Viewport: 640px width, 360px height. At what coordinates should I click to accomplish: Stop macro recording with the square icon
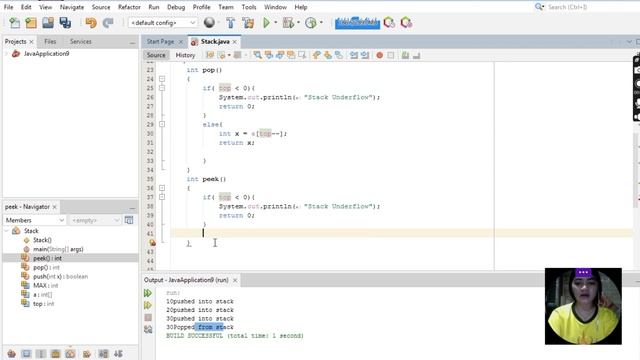click(x=391, y=55)
